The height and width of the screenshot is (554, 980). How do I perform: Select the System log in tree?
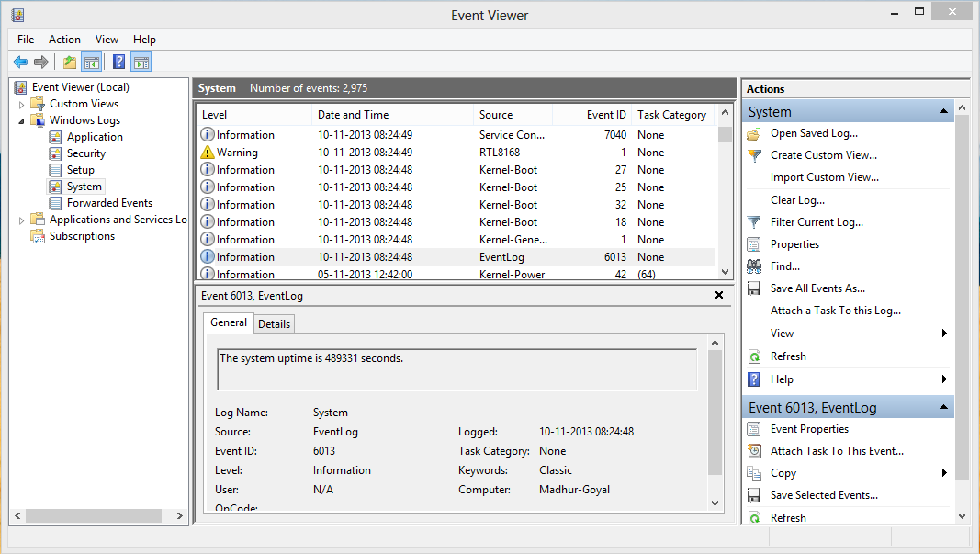point(84,187)
